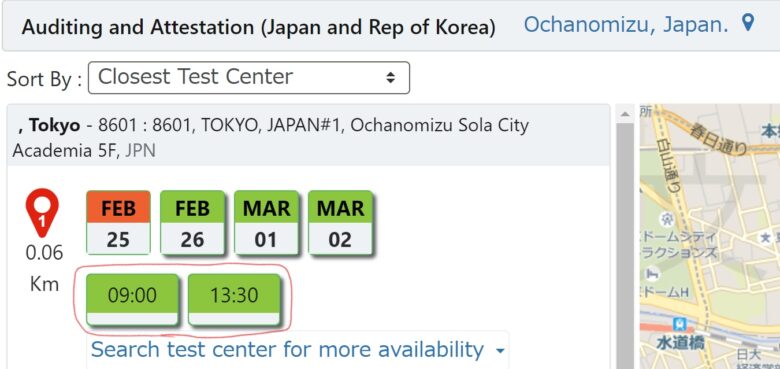This screenshot has height=369, width=780.
Task: Pick the 09:00 time slot
Action: point(132,299)
